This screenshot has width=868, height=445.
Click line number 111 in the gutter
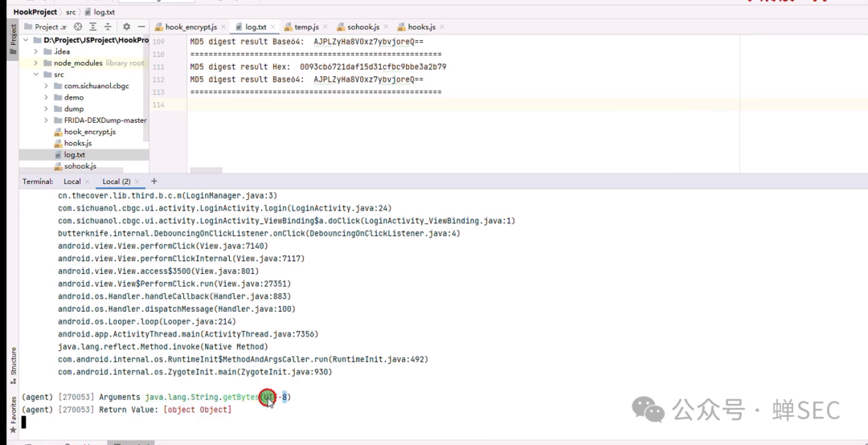158,67
